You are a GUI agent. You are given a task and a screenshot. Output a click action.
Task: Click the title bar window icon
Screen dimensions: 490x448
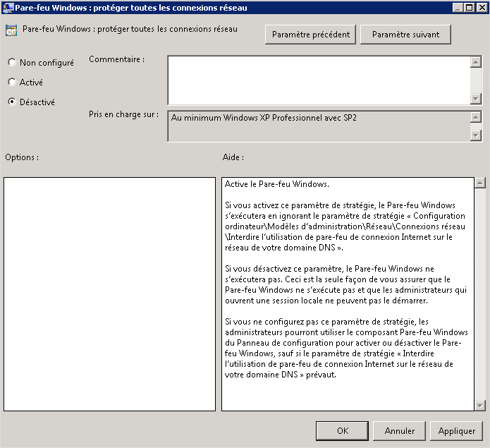point(8,8)
